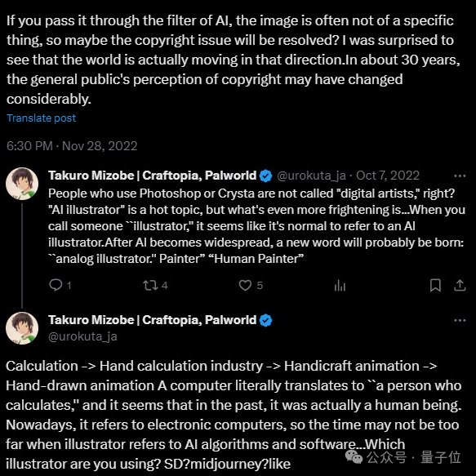Click @urokuta_ja handle beside Oct 7 date
The width and height of the screenshot is (476, 476).
[311, 176]
